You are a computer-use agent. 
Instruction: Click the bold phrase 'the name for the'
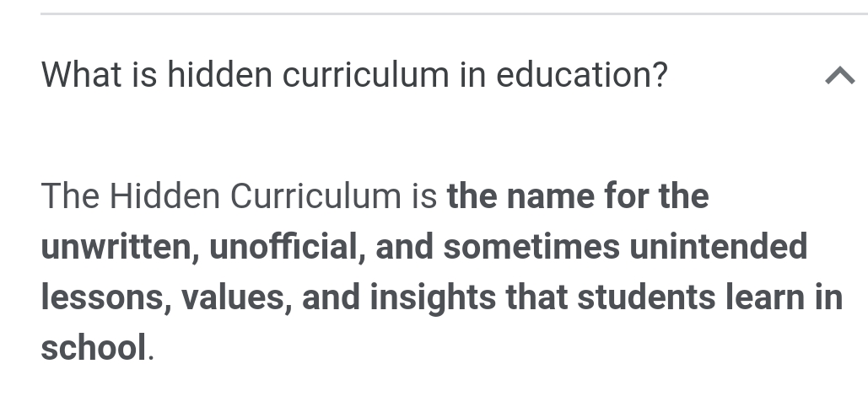[578, 195]
